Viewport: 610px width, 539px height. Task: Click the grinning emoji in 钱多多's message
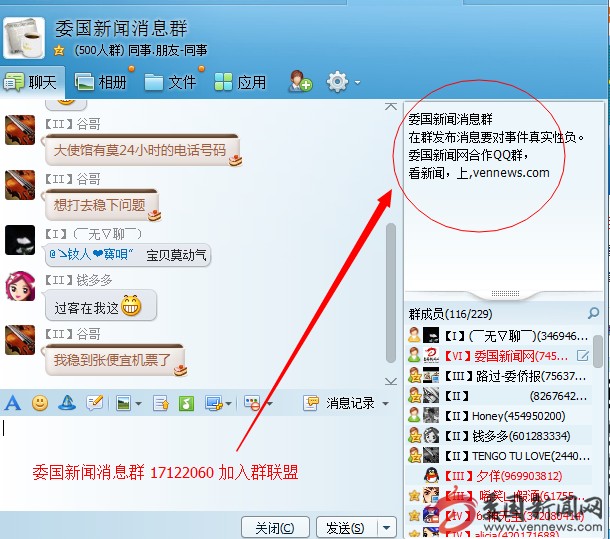pos(131,305)
